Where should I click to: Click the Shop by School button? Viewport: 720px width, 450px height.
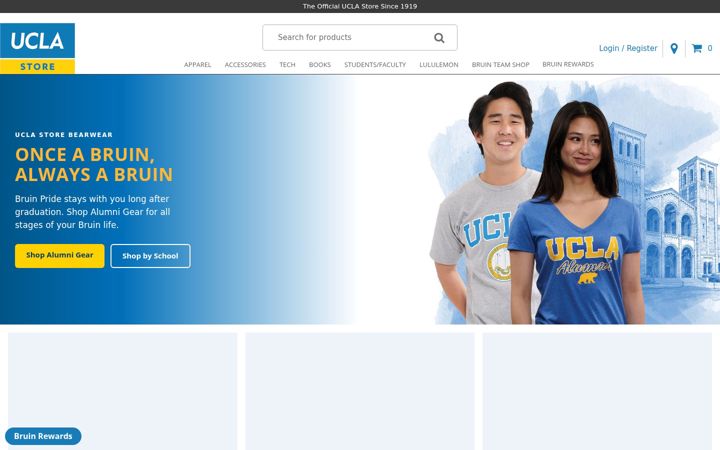pyautogui.click(x=150, y=256)
